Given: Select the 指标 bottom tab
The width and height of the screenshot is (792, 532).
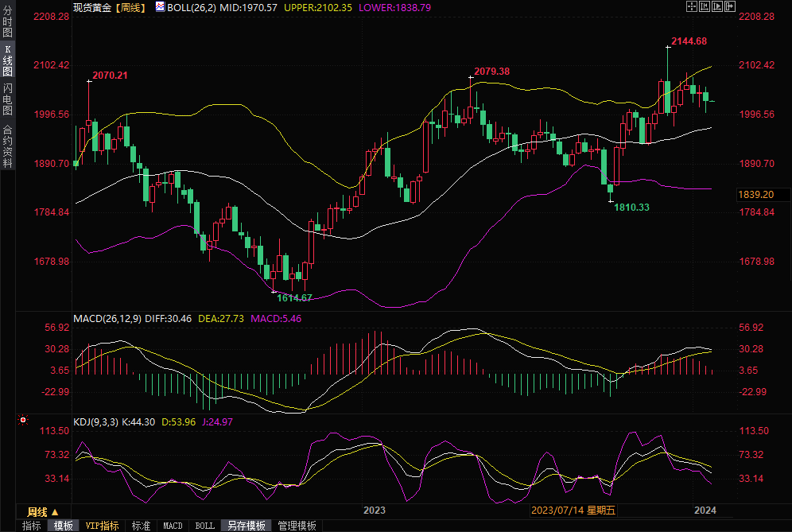Looking at the screenshot, I should pyautogui.click(x=32, y=526).
